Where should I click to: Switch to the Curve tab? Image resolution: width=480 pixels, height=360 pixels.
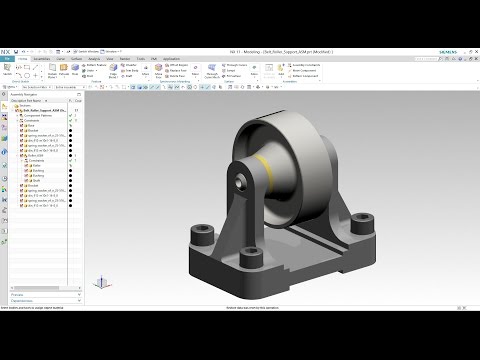pos(61,59)
